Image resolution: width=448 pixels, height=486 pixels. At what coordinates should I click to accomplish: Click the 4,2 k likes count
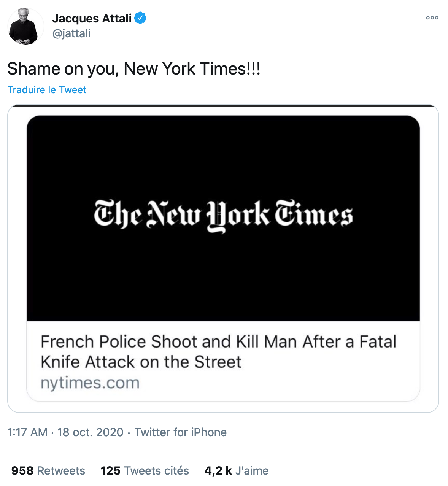(218, 471)
